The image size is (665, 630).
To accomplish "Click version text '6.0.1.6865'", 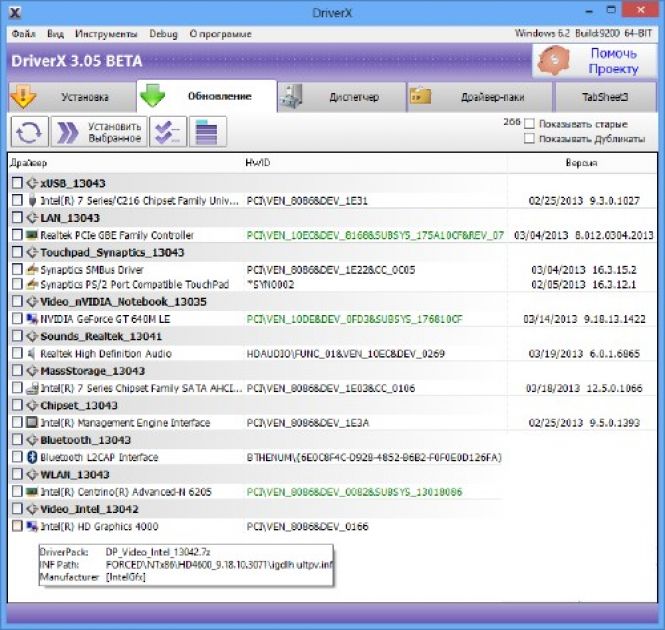I will pos(615,353).
